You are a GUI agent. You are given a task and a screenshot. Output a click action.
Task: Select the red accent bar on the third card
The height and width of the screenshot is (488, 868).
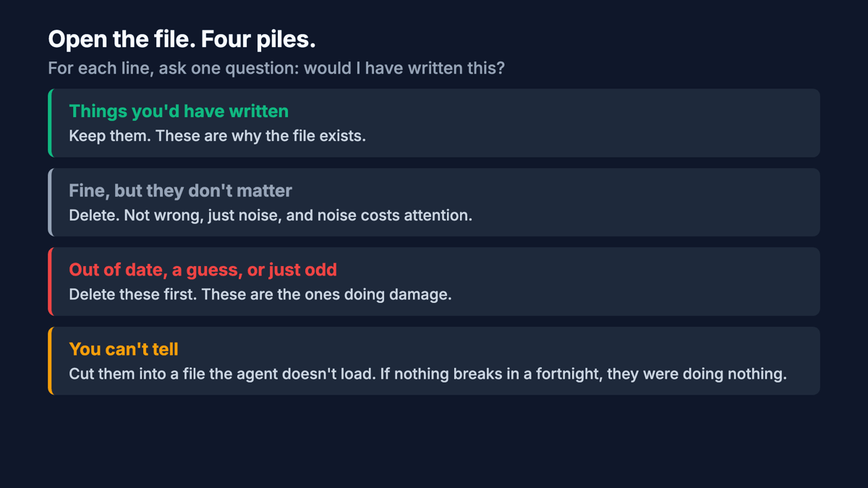[x=50, y=281]
